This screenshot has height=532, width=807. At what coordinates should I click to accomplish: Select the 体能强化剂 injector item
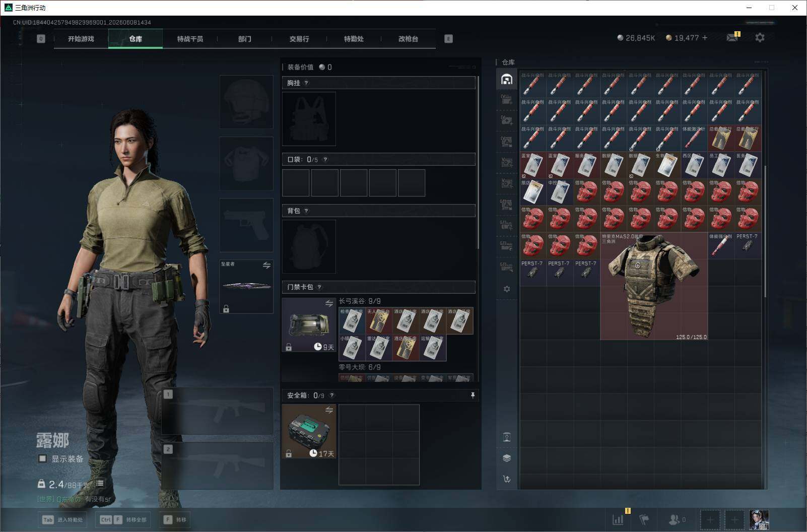721,246
